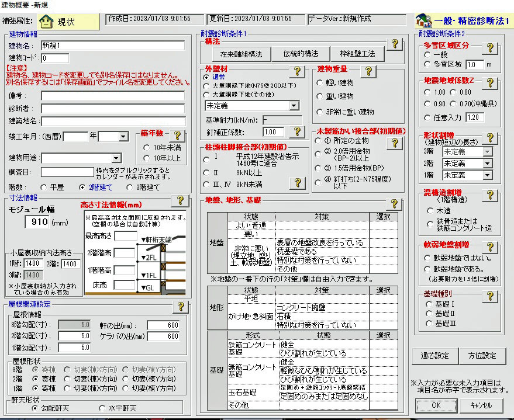This screenshot has height=420, width=514.
Task: Open the 建物用途 dropdown
Action: [x=116, y=158]
